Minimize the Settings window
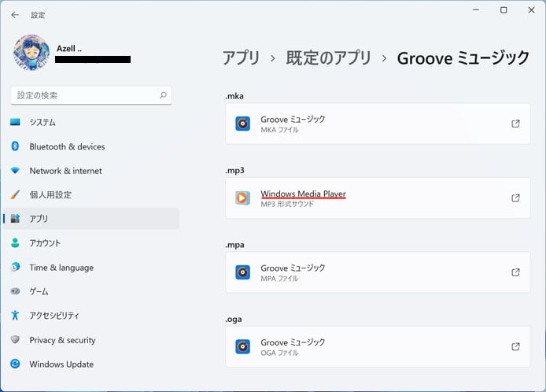This screenshot has height=392, width=546. click(x=476, y=10)
